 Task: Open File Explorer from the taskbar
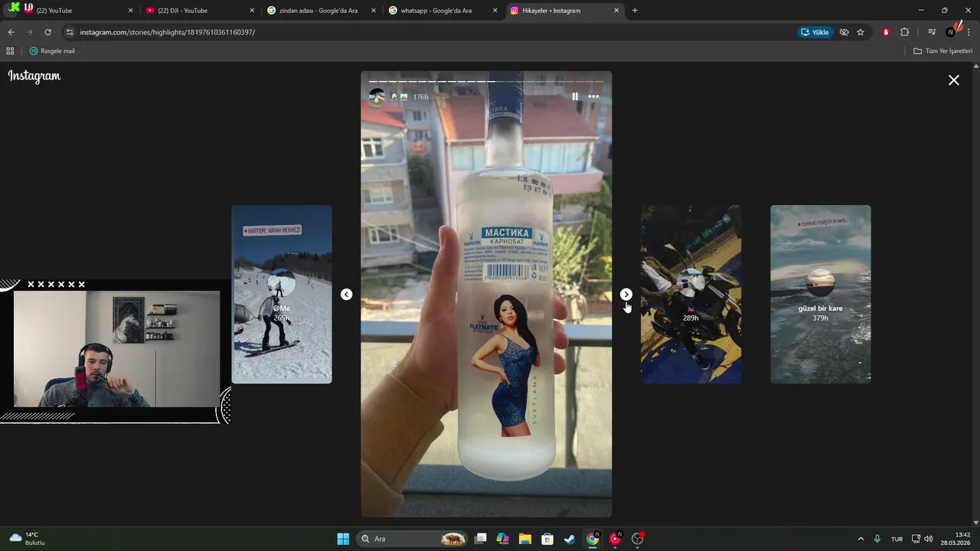tap(524, 539)
